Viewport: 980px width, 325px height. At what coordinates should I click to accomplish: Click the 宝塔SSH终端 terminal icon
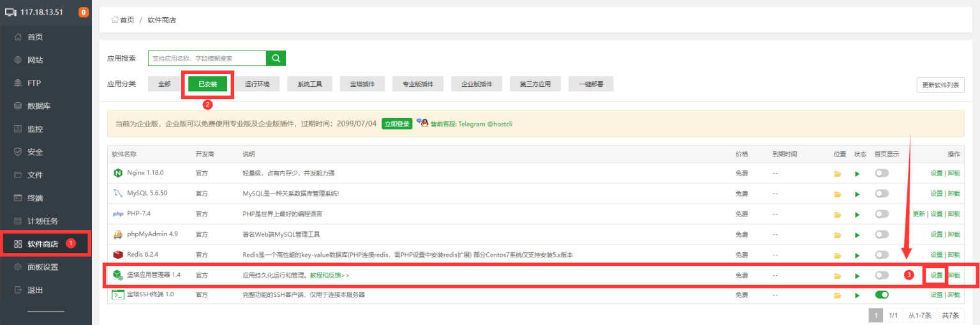pyautogui.click(x=117, y=295)
